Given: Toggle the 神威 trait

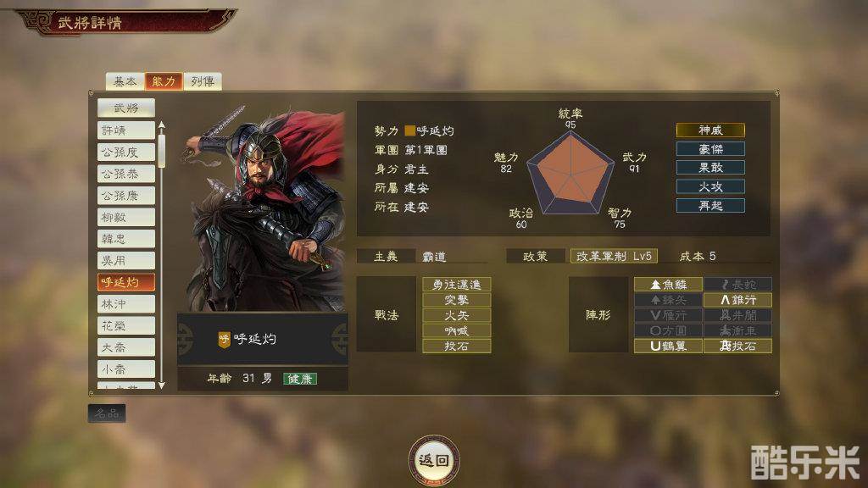Looking at the screenshot, I should coord(710,130).
